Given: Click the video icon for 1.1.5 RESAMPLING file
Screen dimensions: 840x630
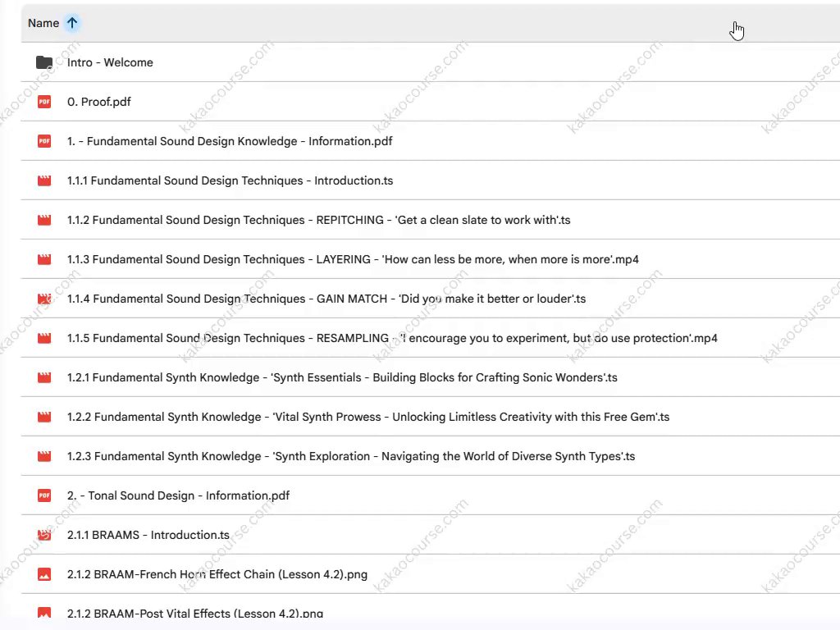Looking at the screenshot, I should pyautogui.click(x=44, y=338).
